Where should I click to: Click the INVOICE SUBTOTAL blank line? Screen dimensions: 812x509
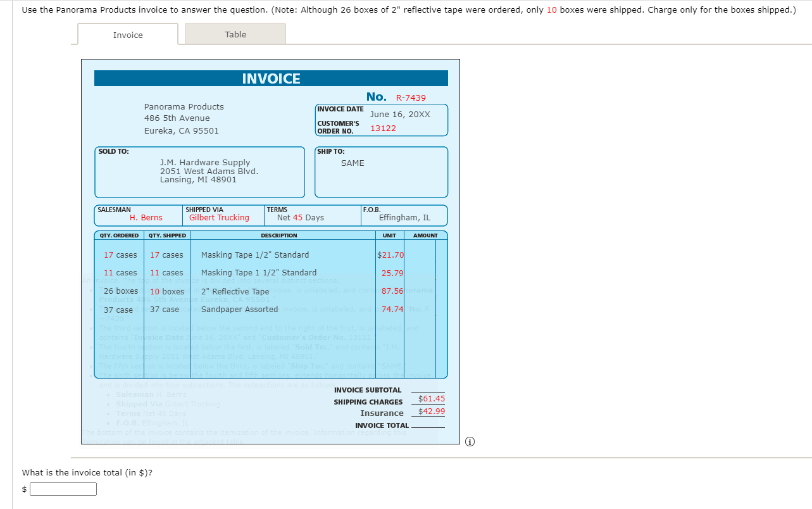click(x=428, y=390)
